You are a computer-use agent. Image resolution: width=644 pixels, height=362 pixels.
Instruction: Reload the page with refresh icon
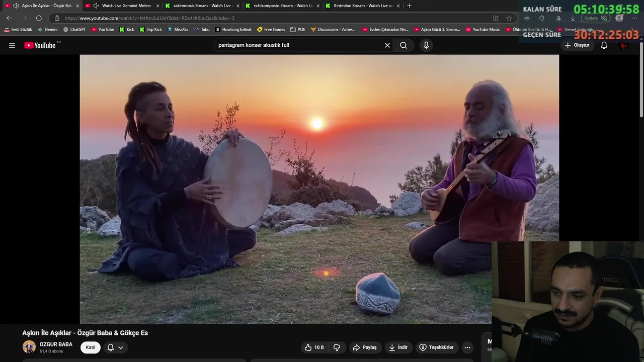click(x=39, y=18)
